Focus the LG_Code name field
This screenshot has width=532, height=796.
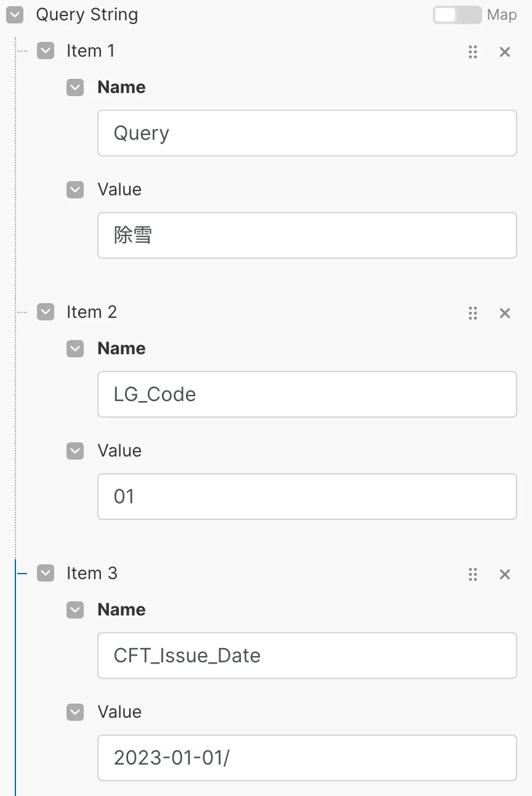307,394
